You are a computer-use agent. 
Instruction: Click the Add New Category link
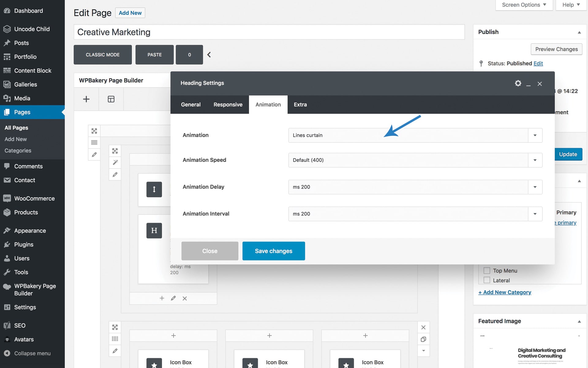tap(505, 292)
